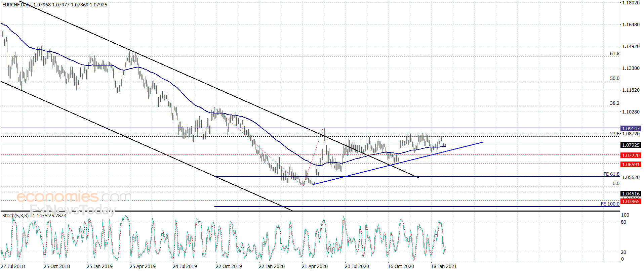The image size is (644, 271).
Task: Click the EURCHF,Daily chart title text
Action: pos(16,5)
